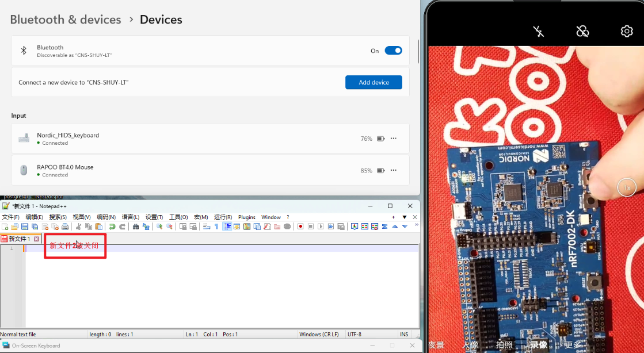Viewport: 644px width, 353px height.
Task: Open more options for Nordic_HIDS_keyboard
Action: pyautogui.click(x=394, y=139)
